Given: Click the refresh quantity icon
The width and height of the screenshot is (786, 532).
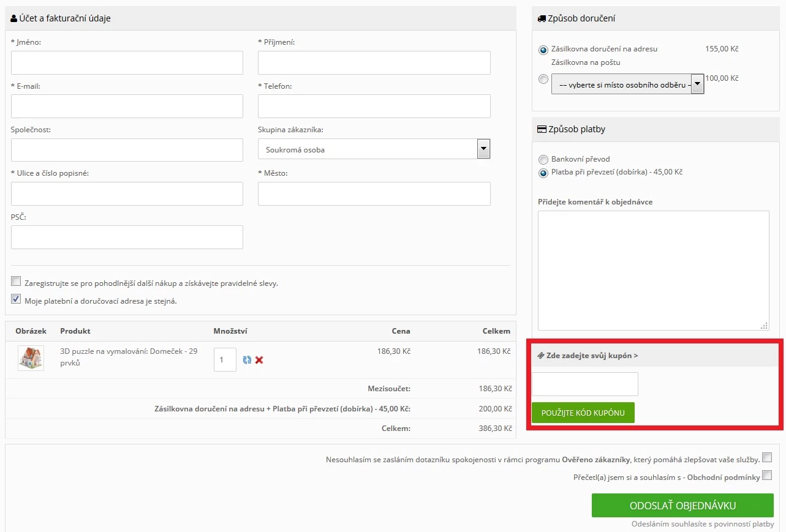Looking at the screenshot, I should [247, 360].
